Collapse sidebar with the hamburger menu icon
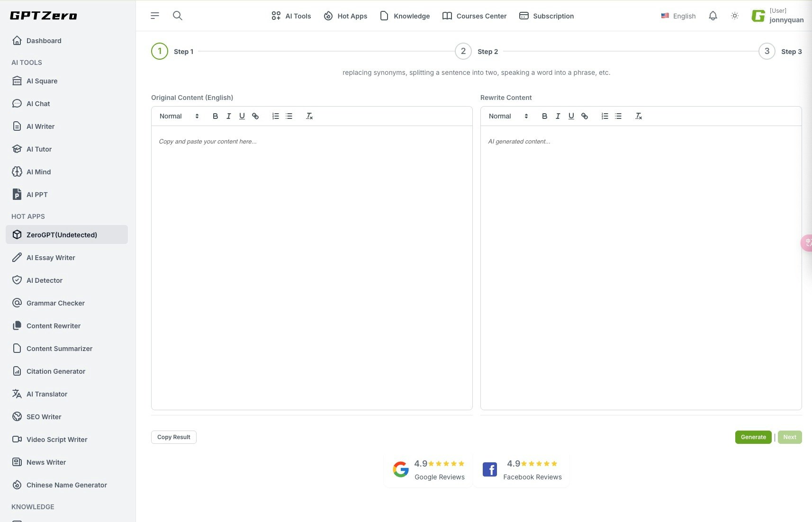This screenshot has height=522, width=812. tap(155, 16)
